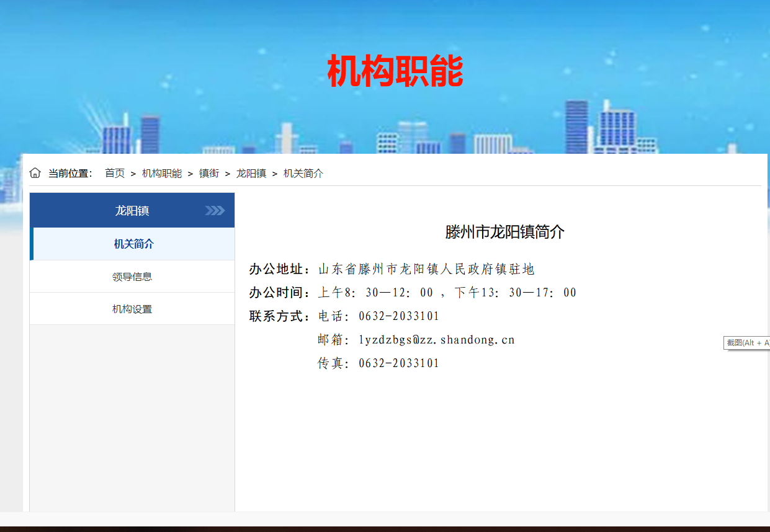This screenshot has width=770, height=532.
Task: Click the 截图(Alt + A) tooltip
Action: [747, 342]
